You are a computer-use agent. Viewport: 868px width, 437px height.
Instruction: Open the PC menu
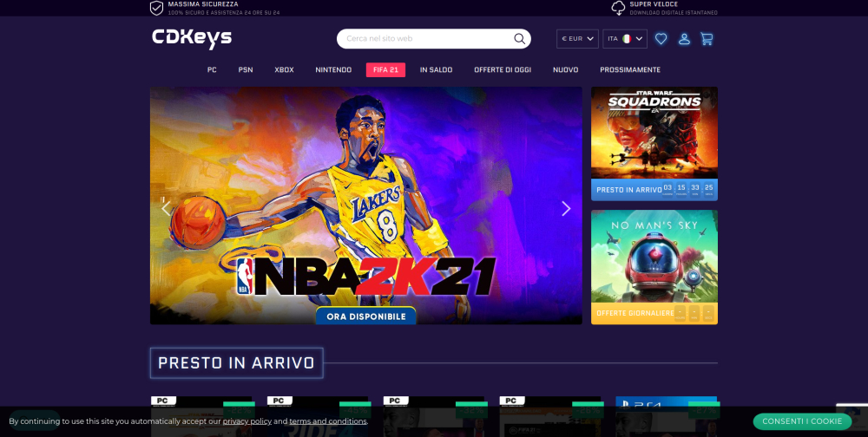click(x=212, y=69)
